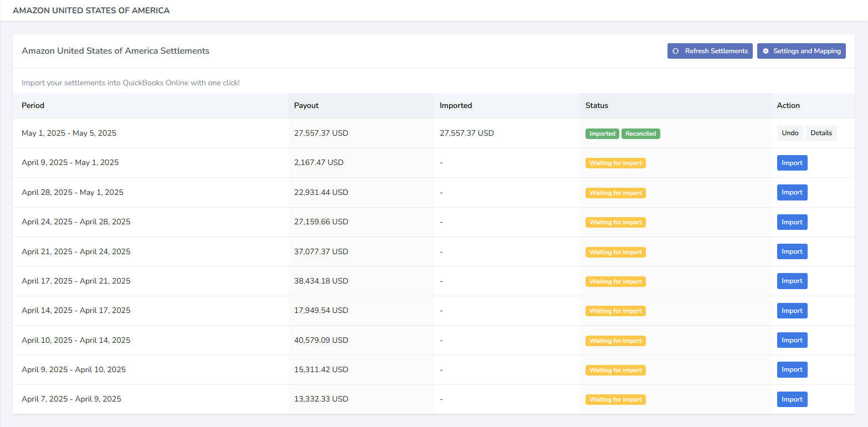Click the green Reconciled status badge
868x427 pixels.
641,133
